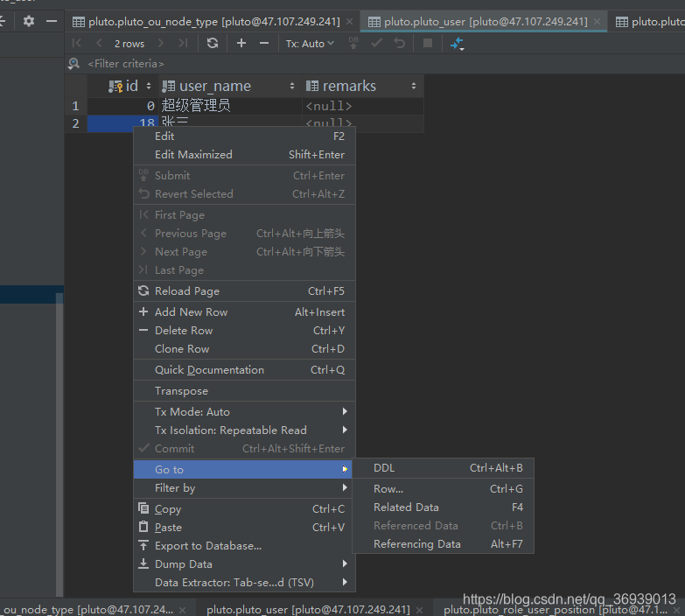Click the rollback arrow toolbar icon
This screenshot has height=616, width=685.
pyautogui.click(x=399, y=43)
